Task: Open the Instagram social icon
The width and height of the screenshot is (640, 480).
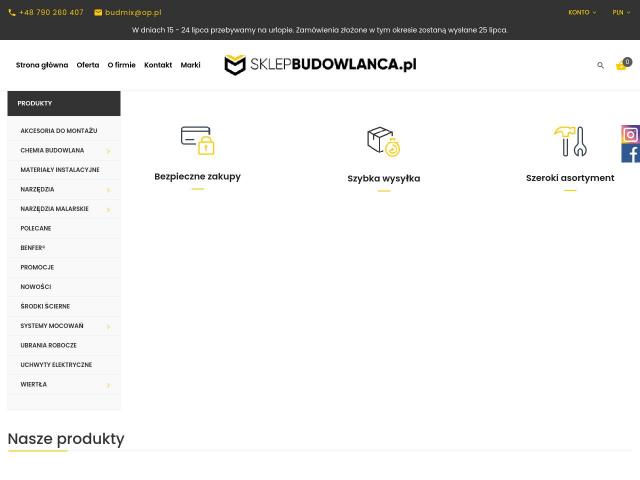Action: 631,134
